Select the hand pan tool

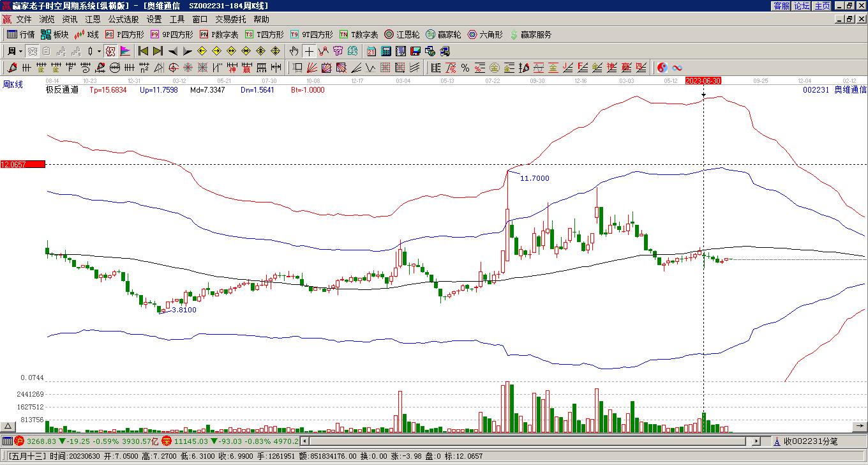tap(294, 51)
